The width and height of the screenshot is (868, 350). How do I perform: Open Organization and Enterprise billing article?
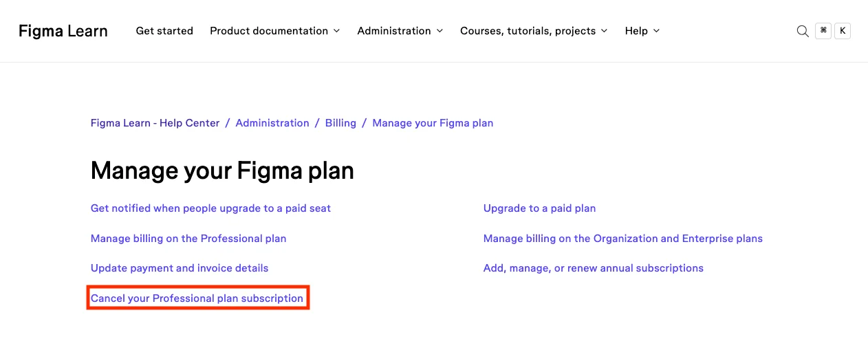point(622,239)
